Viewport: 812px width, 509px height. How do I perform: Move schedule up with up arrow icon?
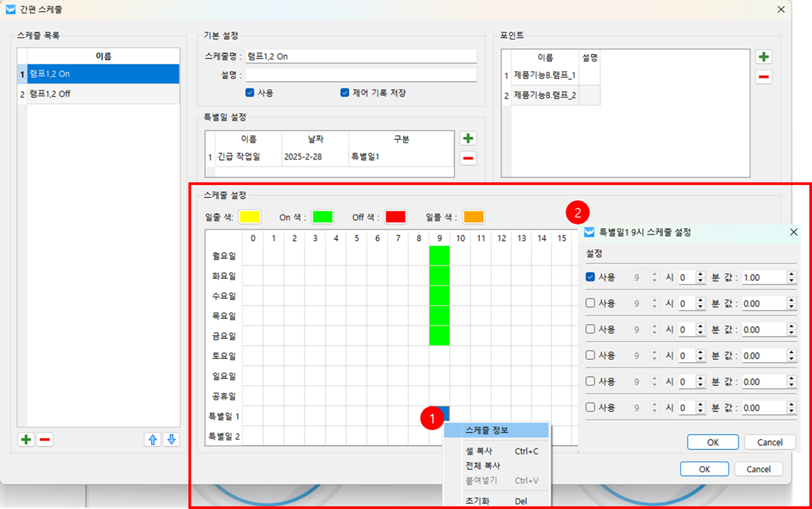(152, 440)
